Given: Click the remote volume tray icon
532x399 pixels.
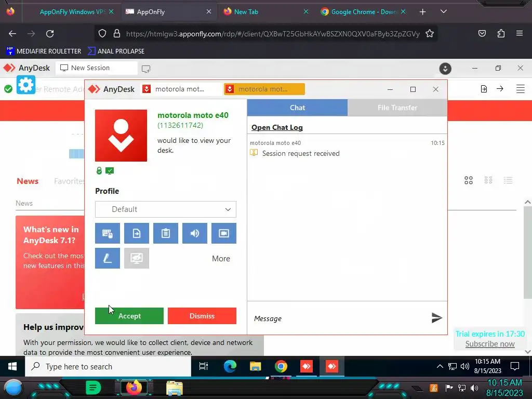Looking at the screenshot, I should tap(465, 366).
